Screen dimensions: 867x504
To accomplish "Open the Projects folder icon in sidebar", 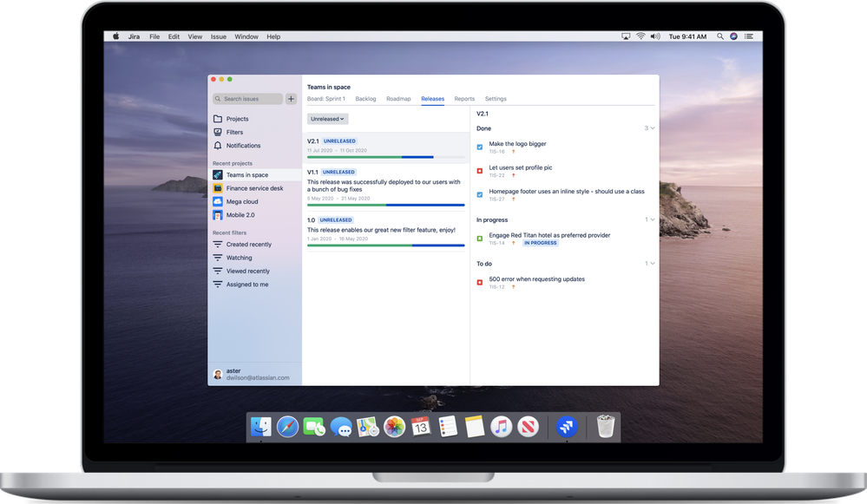I will coord(218,119).
